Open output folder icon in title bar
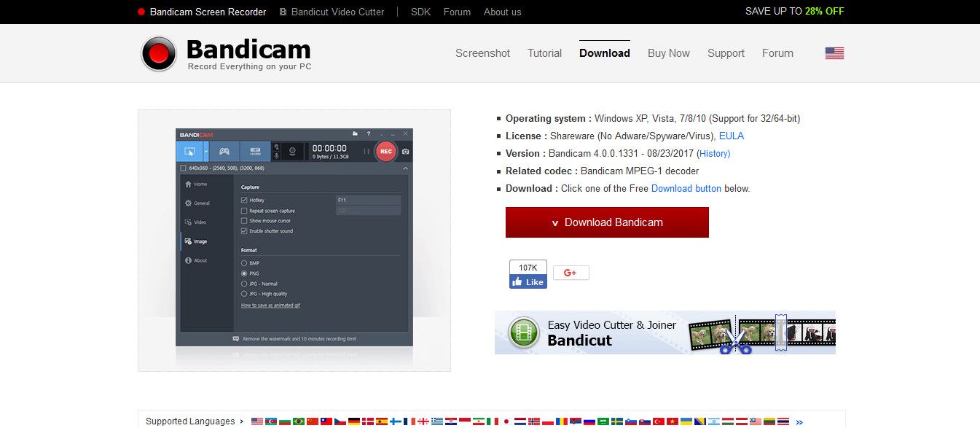The height and width of the screenshot is (428, 980). point(356,133)
